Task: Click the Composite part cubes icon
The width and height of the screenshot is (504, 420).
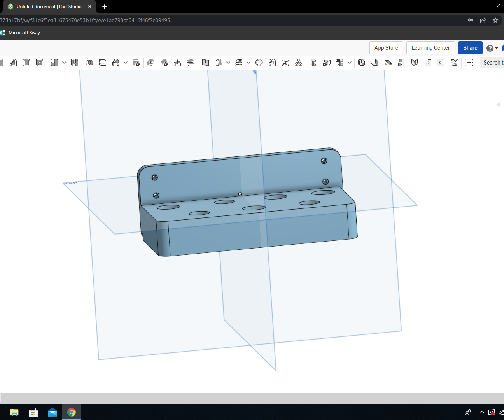Action: tap(299, 63)
